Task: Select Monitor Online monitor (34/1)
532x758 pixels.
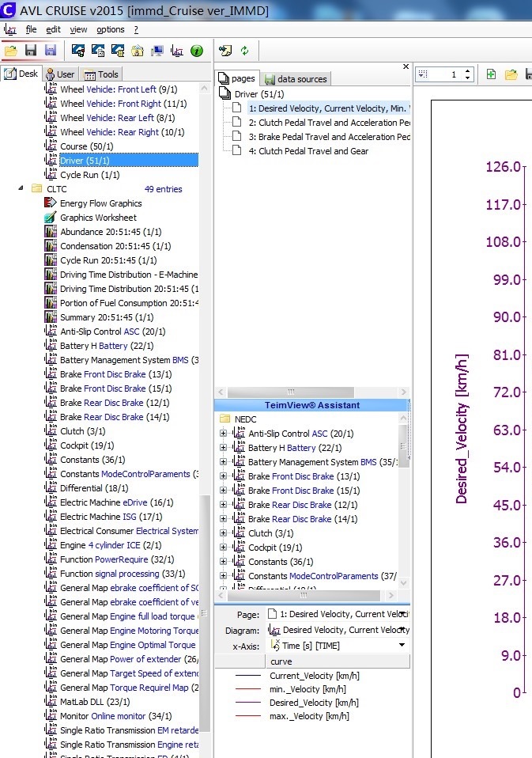Action: point(115,716)
